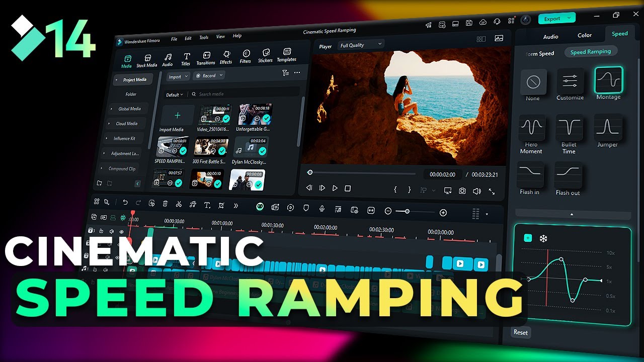Open the Full Quality playback dropdown
The width and height of the screenshot is (644, 362).
click(361, 45)
